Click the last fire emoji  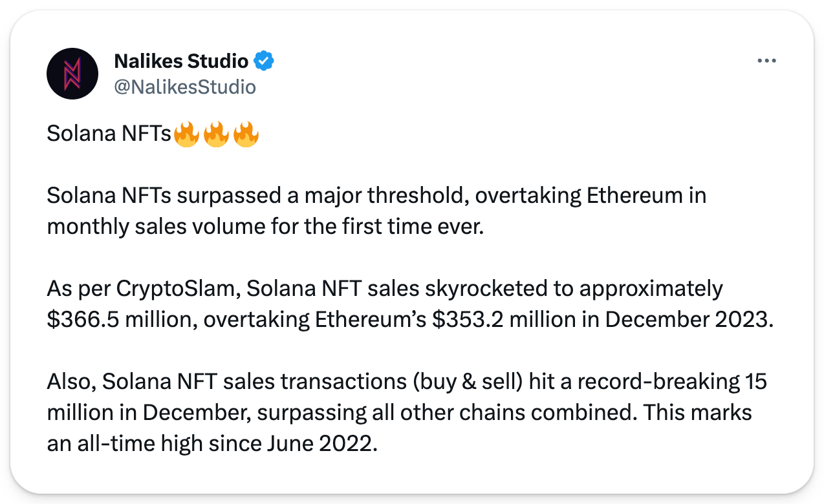click(246, 135)
